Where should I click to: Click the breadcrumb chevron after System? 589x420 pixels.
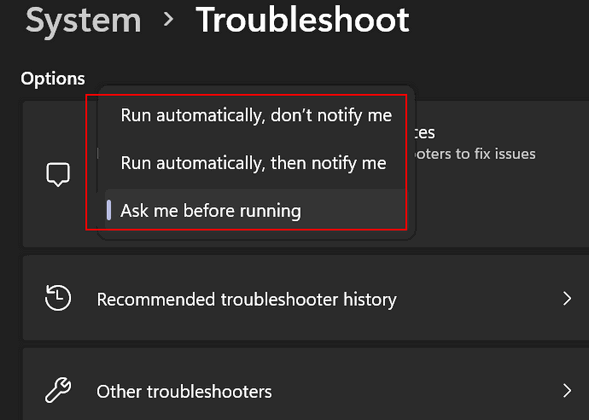pyautogui.click(x=169, y=19)
